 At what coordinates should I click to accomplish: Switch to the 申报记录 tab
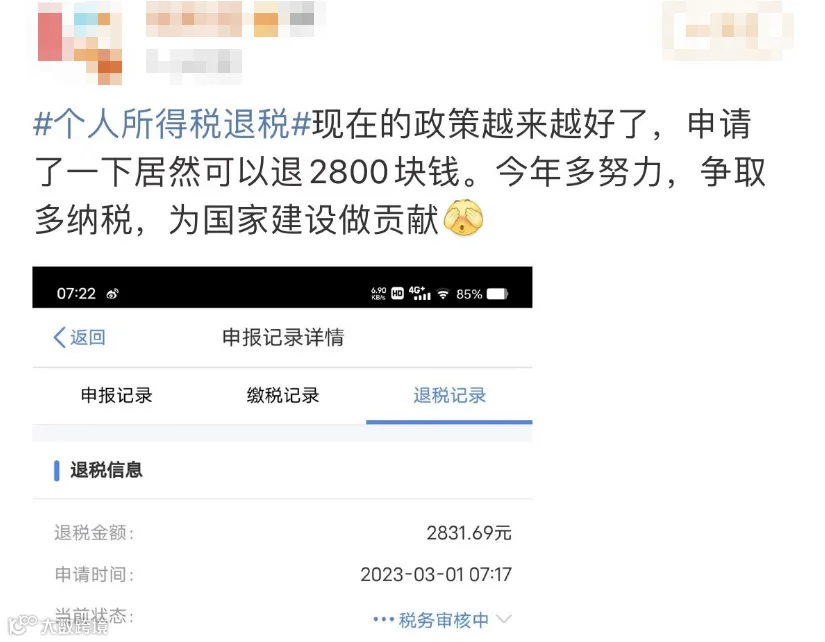point(116,395)
